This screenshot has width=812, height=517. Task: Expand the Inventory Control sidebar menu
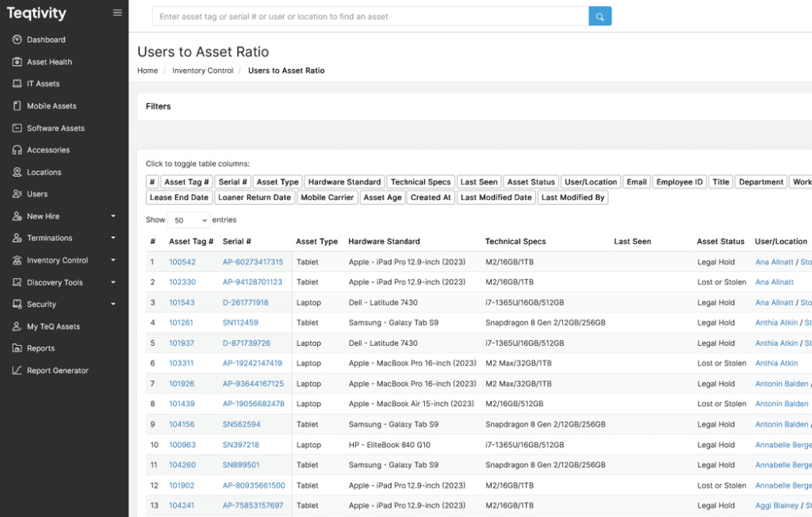click(x=113, y=260)
